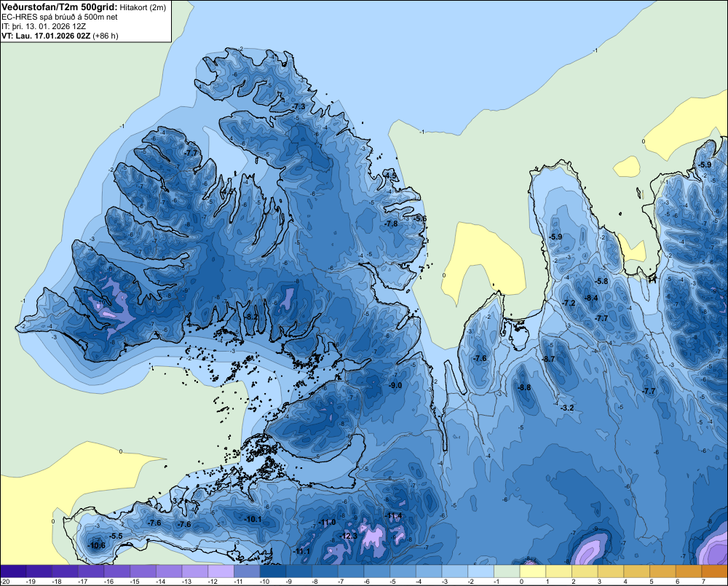Click the legend swatch between -10 and -9
728x586 pixels.
pos(273,571)
